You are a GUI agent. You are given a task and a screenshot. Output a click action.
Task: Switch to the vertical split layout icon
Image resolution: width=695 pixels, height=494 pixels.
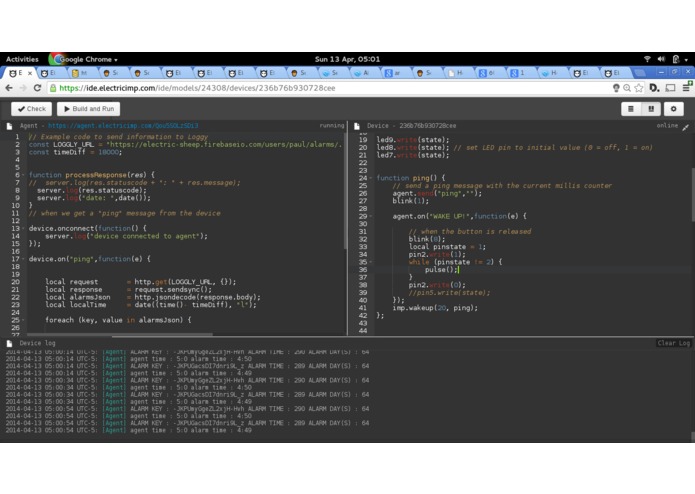point(651,109)
